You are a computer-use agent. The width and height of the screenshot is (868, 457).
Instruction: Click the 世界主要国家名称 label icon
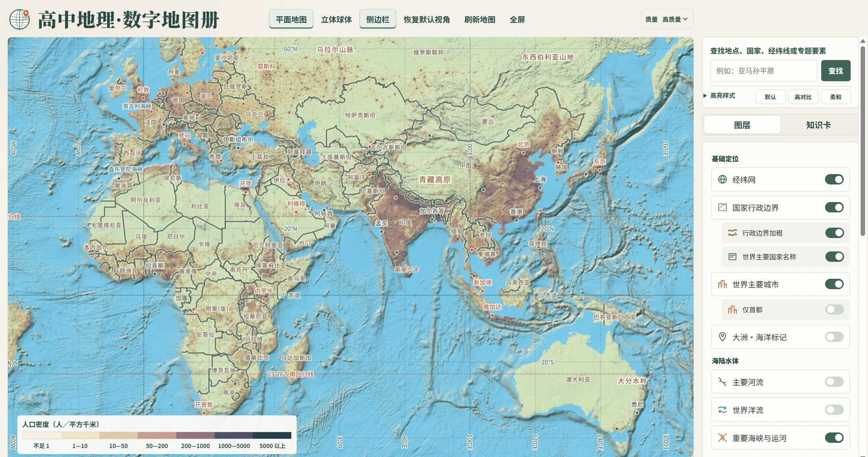(x=732, y=257)
